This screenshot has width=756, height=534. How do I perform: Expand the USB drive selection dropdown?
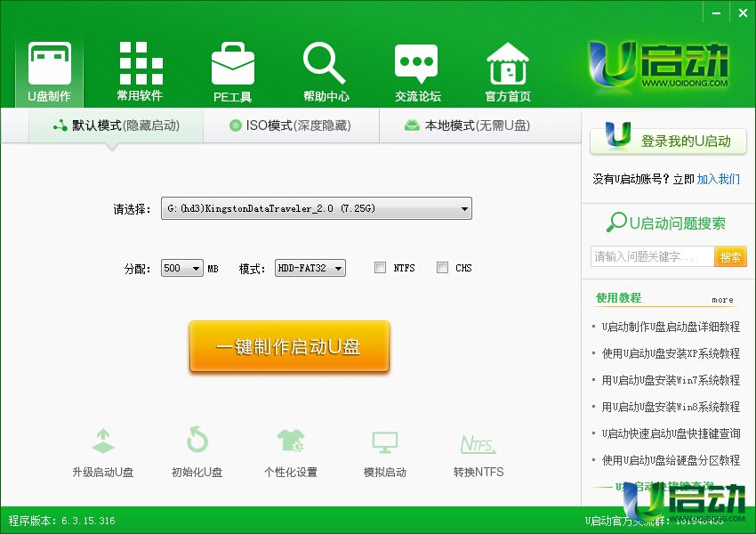[x=317, y=208]
